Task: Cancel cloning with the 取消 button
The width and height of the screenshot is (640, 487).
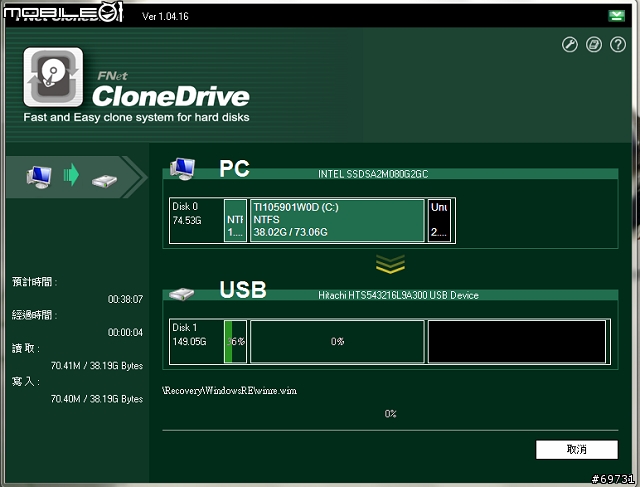Action: click(577, 449)
